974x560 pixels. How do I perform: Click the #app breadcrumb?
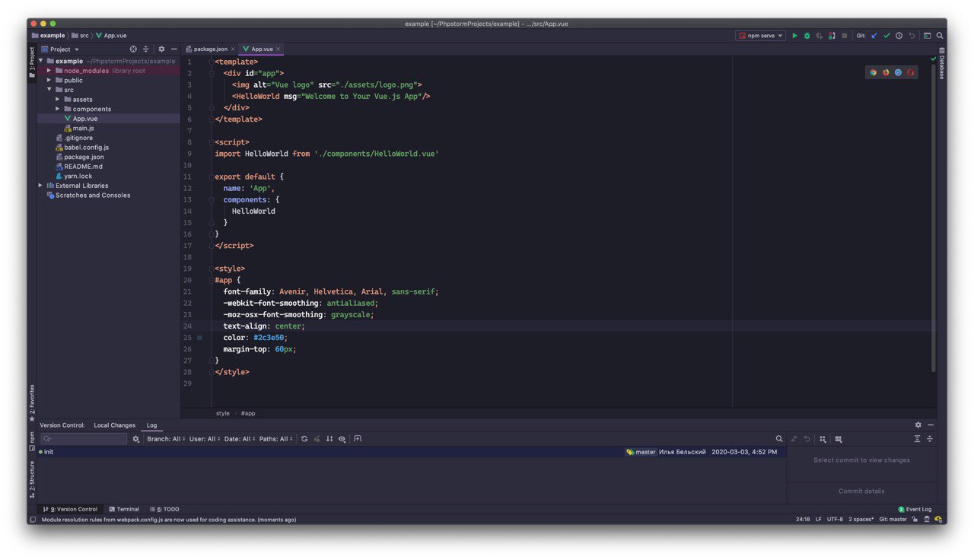coord(248,413)
